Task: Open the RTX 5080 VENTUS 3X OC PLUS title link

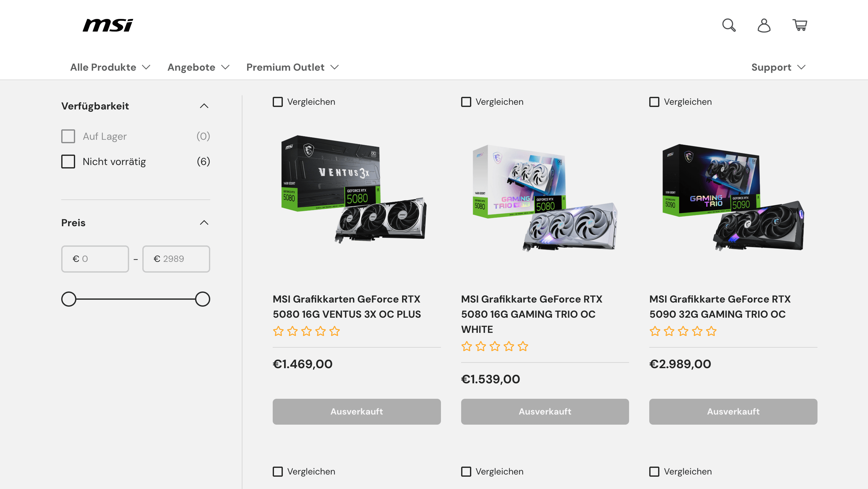Action: (x=346, y=306)
